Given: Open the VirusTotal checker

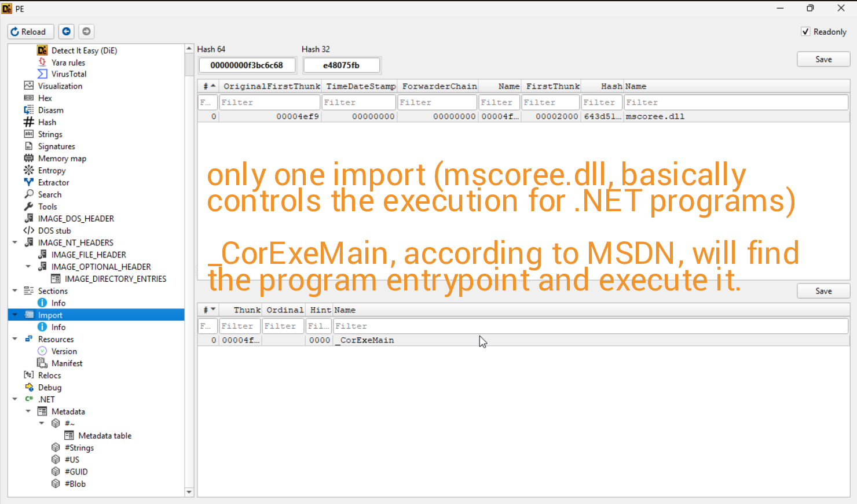Looking at the screenshot, I should click(x=67, y=73).
